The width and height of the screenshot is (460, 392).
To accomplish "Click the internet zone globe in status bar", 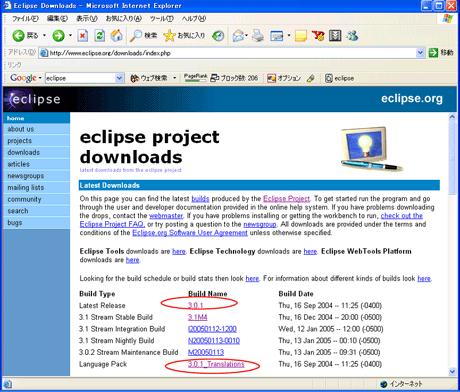I will (x=384, y=384).
